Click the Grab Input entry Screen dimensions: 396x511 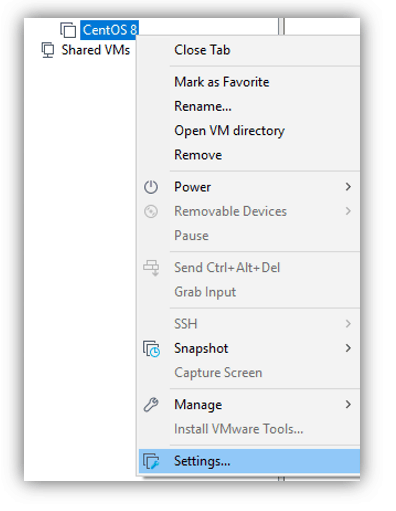(249, 292)
